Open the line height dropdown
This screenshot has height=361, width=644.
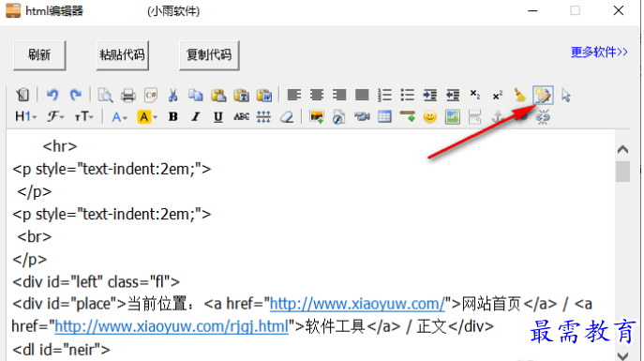tap(263, 117)
